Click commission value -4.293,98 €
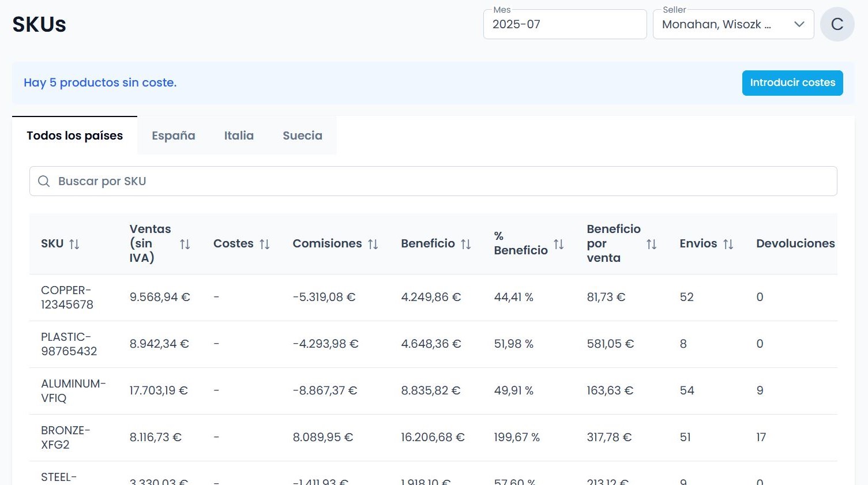 [326, 344]
